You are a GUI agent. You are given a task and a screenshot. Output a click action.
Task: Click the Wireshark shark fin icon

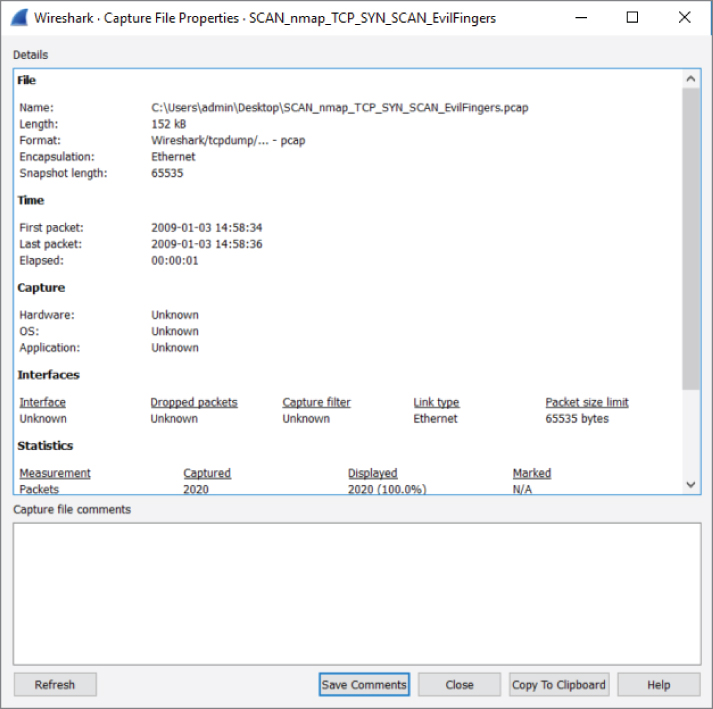[x=19, y=18]
